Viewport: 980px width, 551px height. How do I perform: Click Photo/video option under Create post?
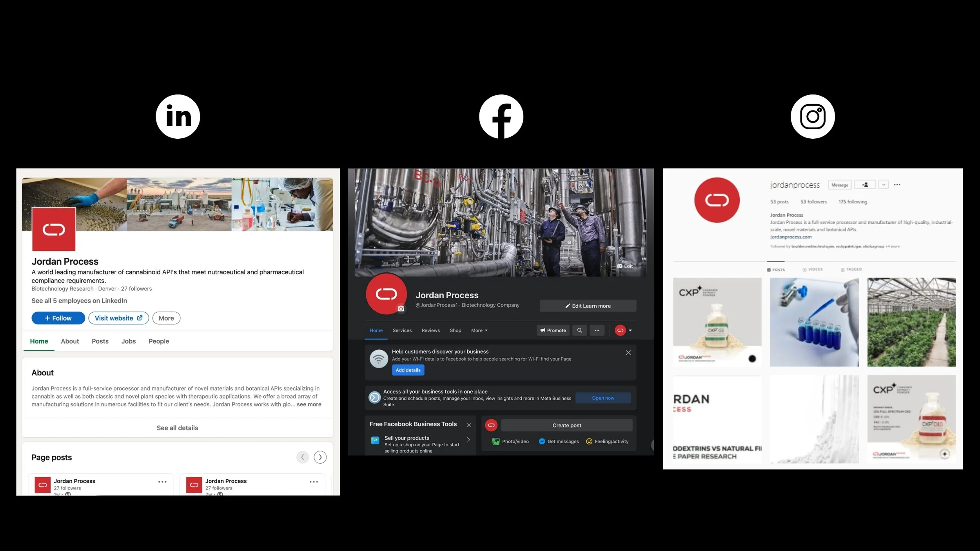click(510, 441)
